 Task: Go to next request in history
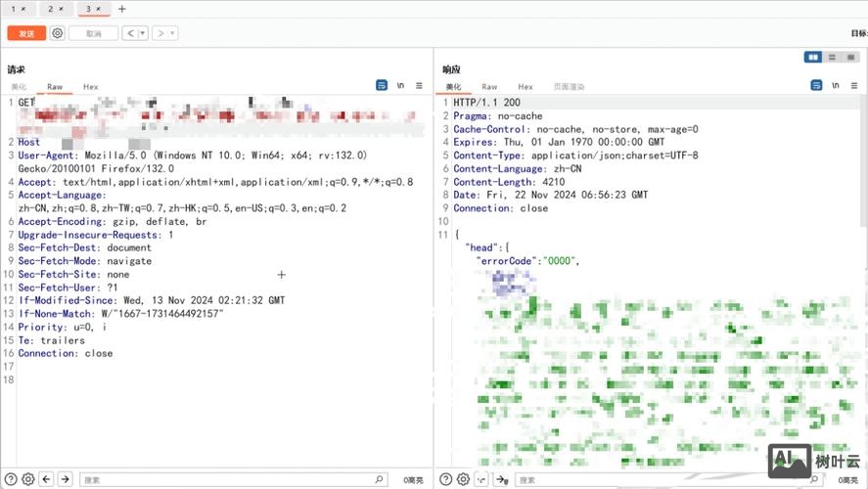[x=160, y=33]
